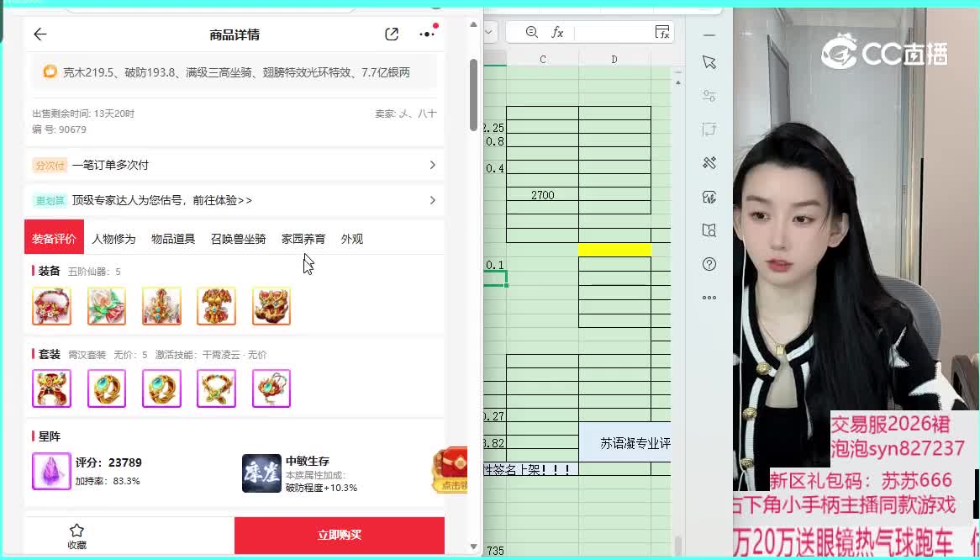Favorite the item with 收藏 star
The height and width of the screenshot is (560, 980).
(x=76, y=536)
